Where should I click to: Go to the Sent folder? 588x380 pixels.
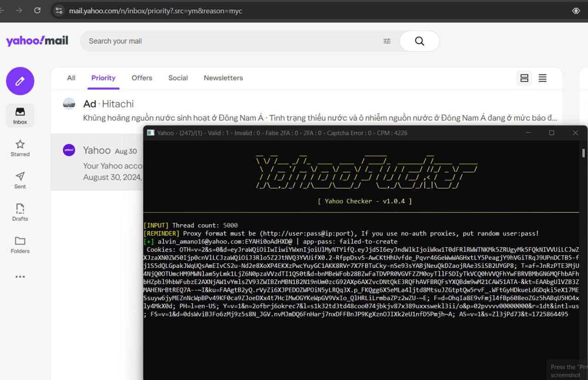point(20,180)
